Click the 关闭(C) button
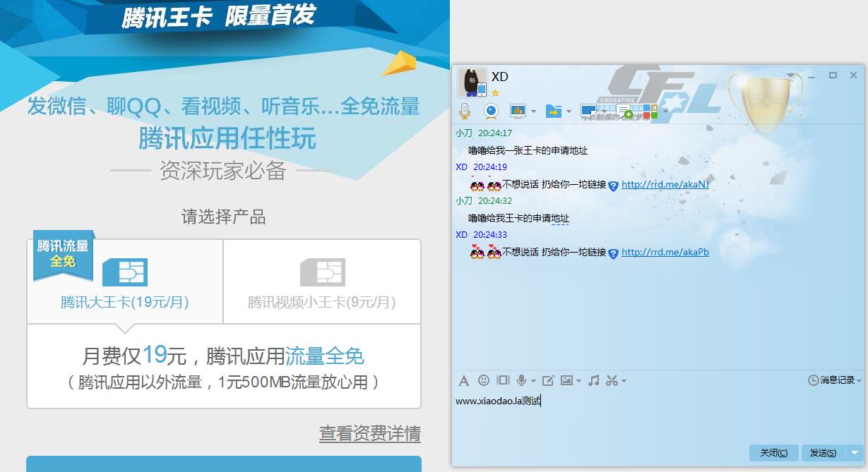868x472 pixels. tap(774, 453)
